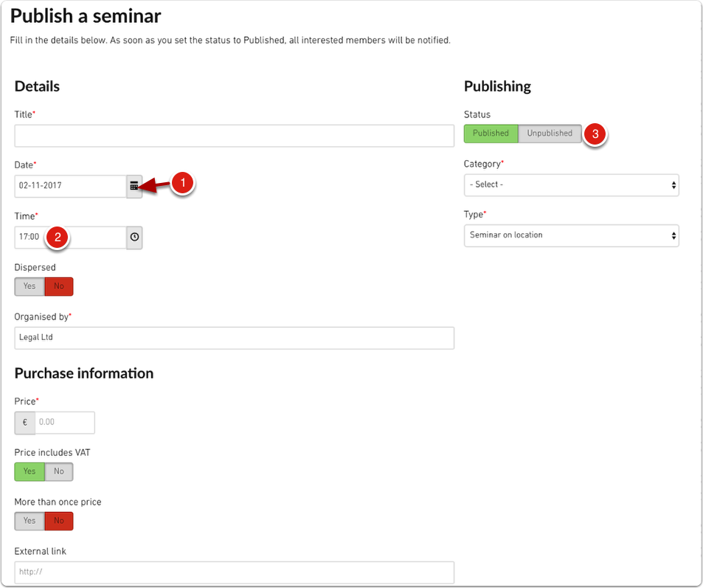Select No for Dispersed

(x=59, y=286)
